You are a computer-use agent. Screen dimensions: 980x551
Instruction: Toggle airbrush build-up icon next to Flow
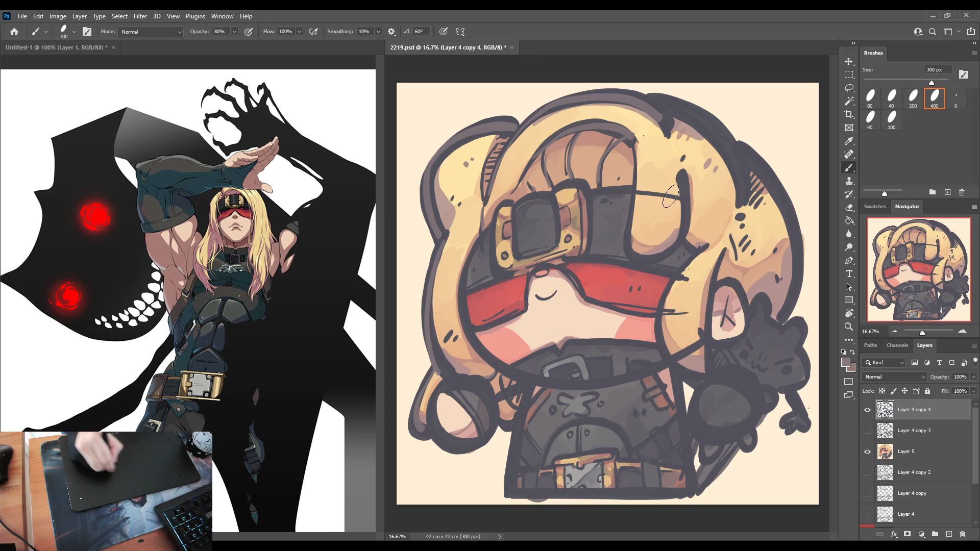[x=313, y=32]
